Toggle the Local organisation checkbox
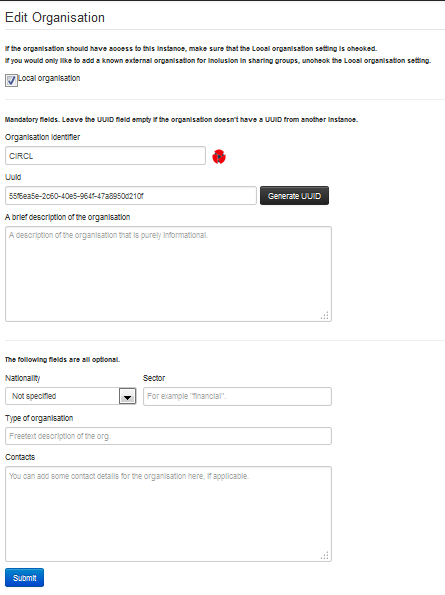This screenshot has height=595, width=445. tap(11, 80)
